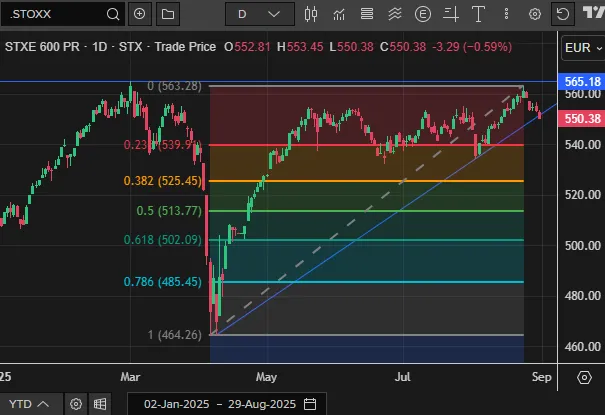Click the symbol search magnifier icon
This screenshot has height=415, width=605.
pyautogui.click(x=113, y=14)
